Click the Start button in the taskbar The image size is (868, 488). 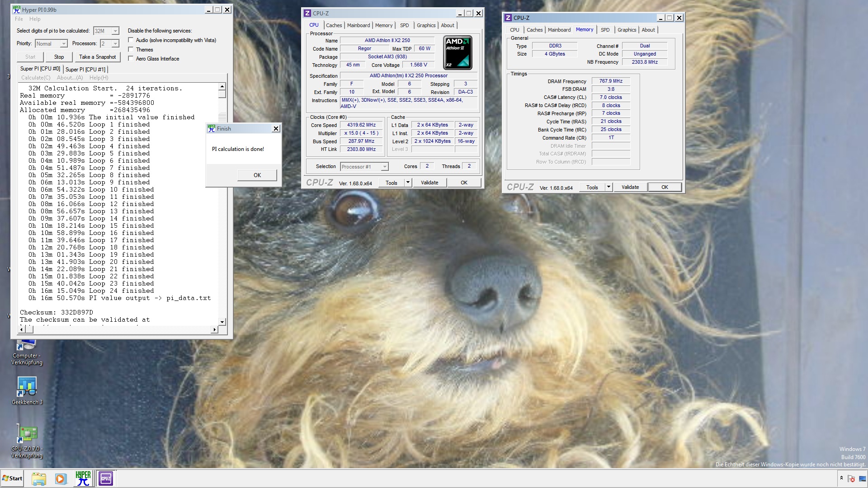coord(13,479)
